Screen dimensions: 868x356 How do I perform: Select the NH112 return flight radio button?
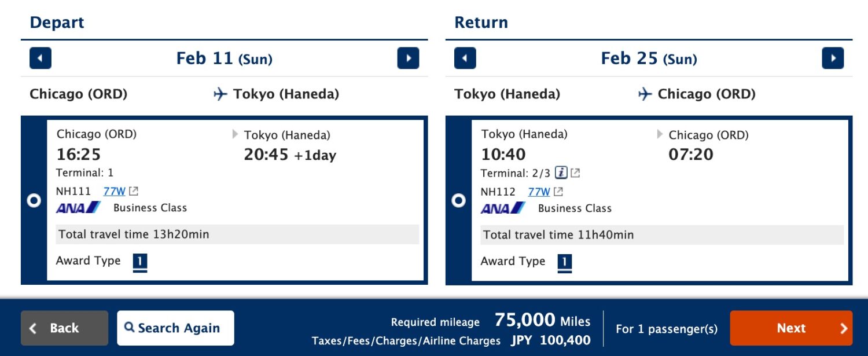[458, 200]
